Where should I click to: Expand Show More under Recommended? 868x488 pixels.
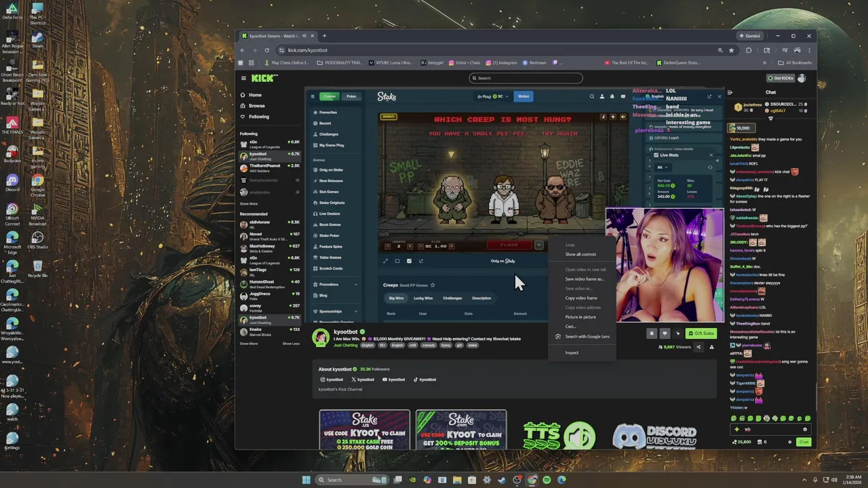(x=248, y=344)
